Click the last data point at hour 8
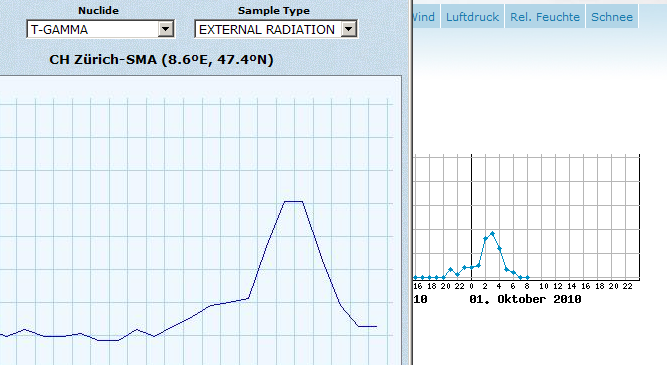The height and width of the screenshot is (365, 667). coord(527,277)
